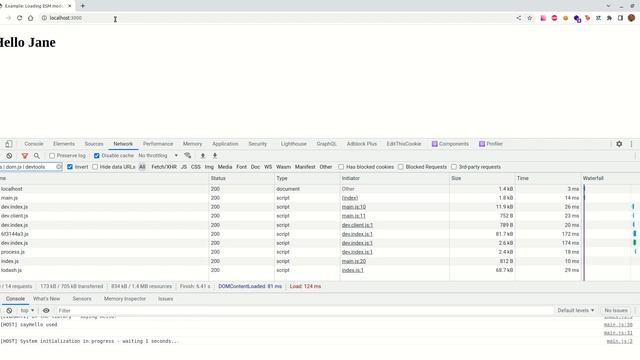
Task: Switch to the Elements tab
Action: [64, 144]
